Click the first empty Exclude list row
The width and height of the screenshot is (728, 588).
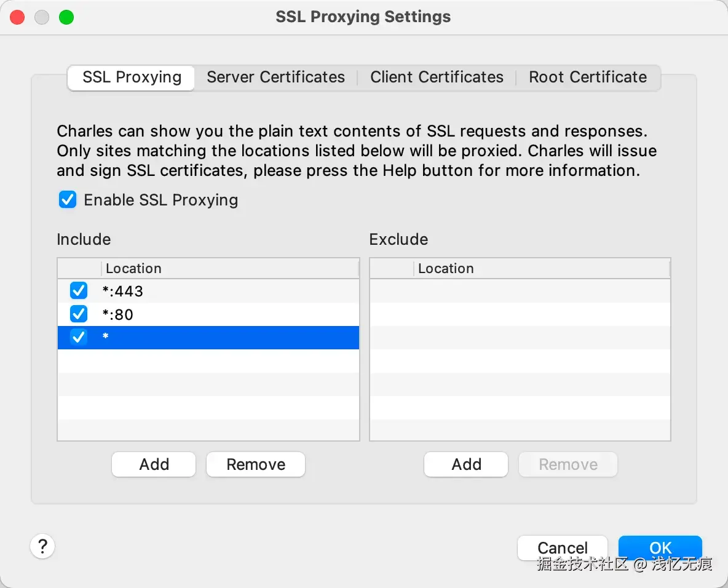pyautogui.click(x=520, y=291)
